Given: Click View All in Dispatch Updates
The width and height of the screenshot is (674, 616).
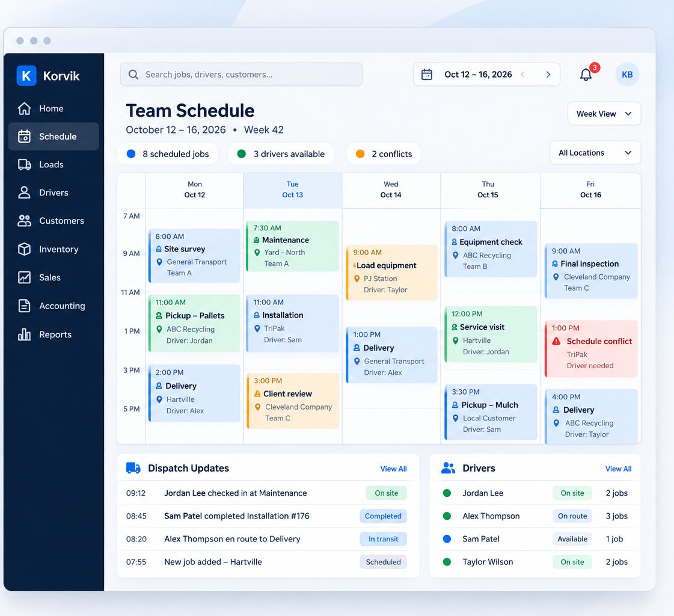Looking at the screenshot, I should 393,469.
